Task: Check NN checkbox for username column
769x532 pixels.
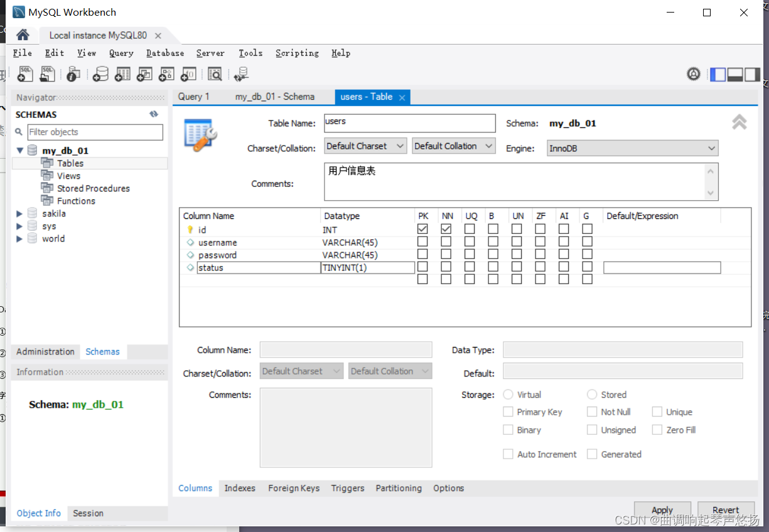Action: (446, 242)
